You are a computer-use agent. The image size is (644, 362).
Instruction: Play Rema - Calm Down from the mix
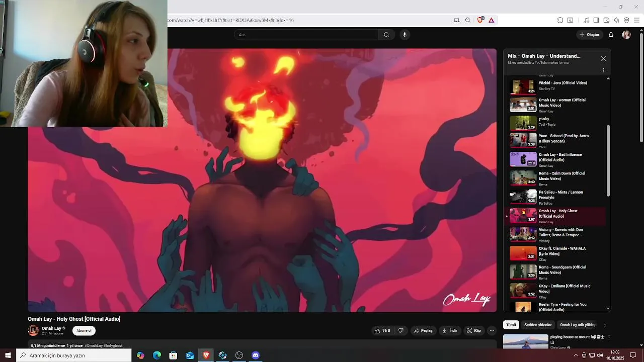(556, 178)
